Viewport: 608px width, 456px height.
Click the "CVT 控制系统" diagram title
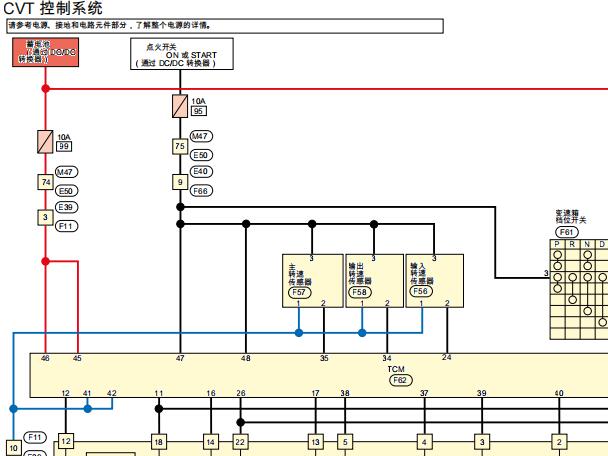[x=53, y=8]
